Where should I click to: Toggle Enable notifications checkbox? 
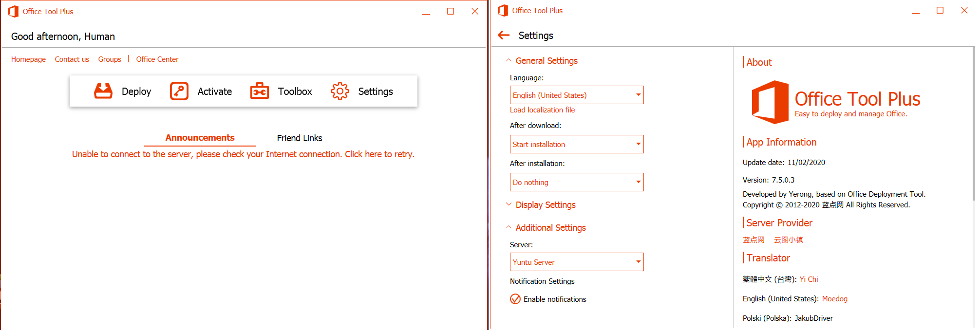515,299
